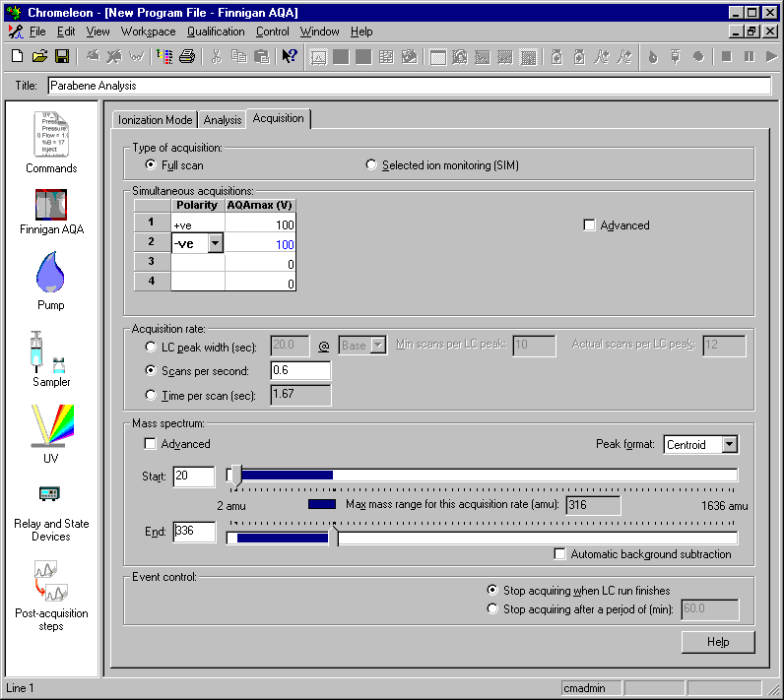Open the Window menu
Screen dimensions: 784x700
click(319, 32)
